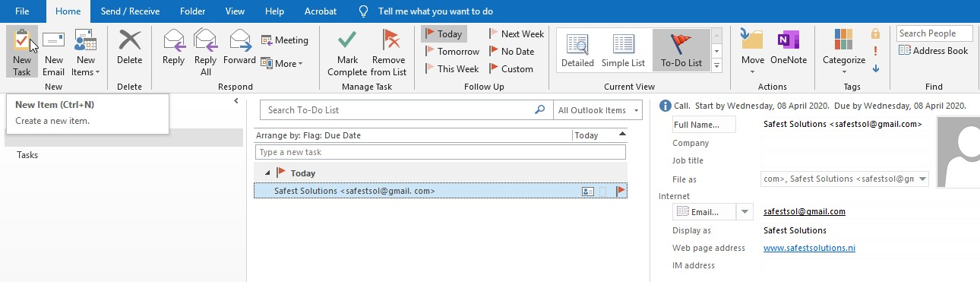
Task: Forward the selected item
Action: 240,49
